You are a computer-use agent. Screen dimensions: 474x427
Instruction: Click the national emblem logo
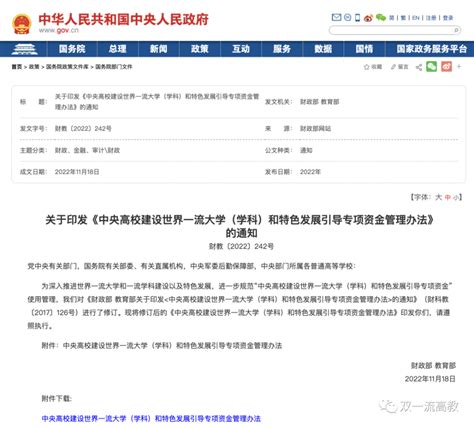coord(22,24)
